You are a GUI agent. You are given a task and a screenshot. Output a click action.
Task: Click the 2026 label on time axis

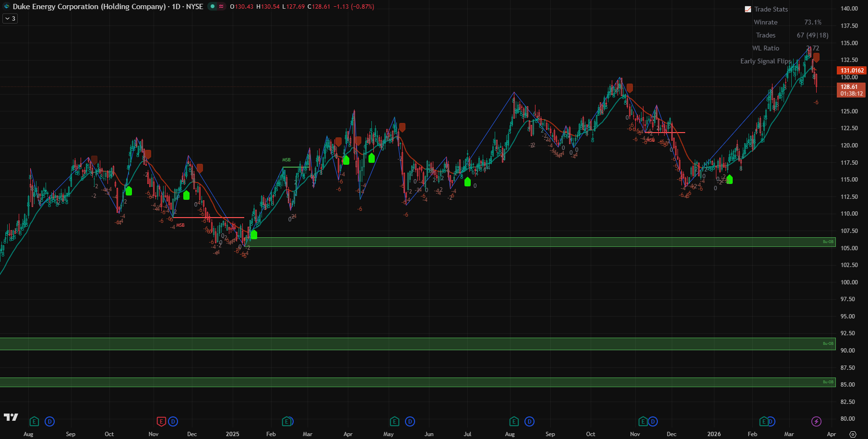pos(714,434)
